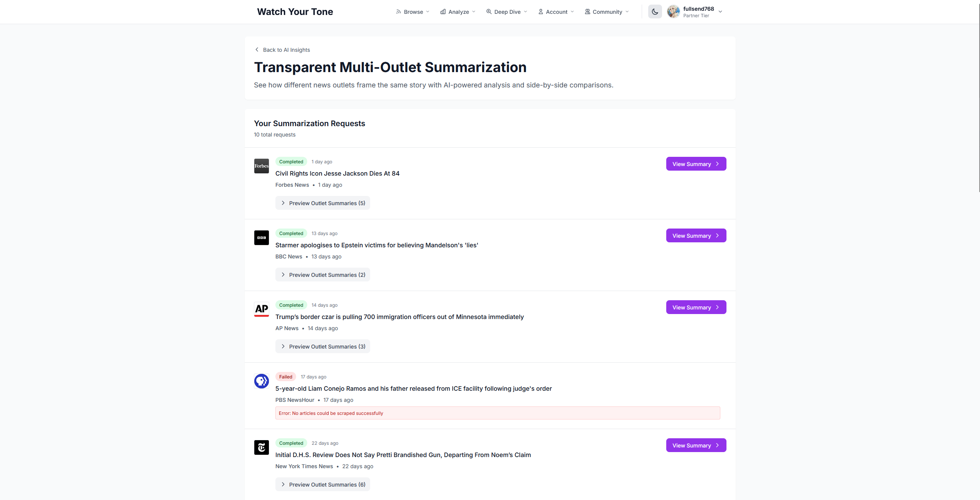Open the Deep Dive dropdown menu
Screen dimensions: 980x500
[507, 12]
